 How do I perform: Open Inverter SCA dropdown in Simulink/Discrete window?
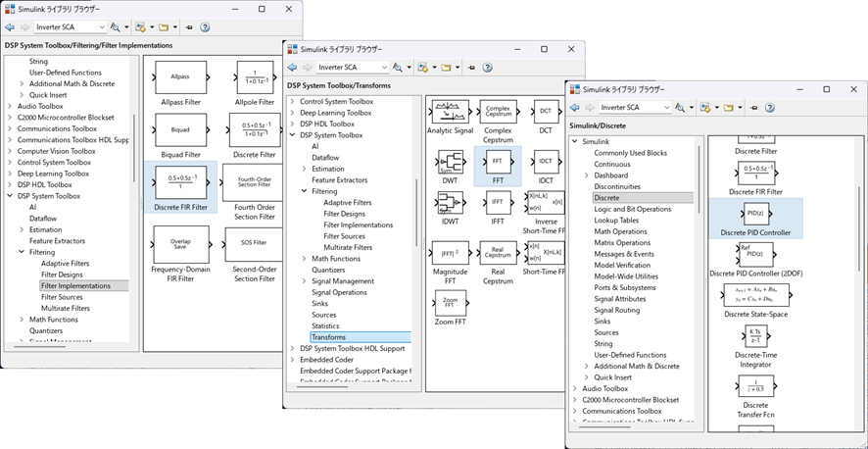click(665, 107)
